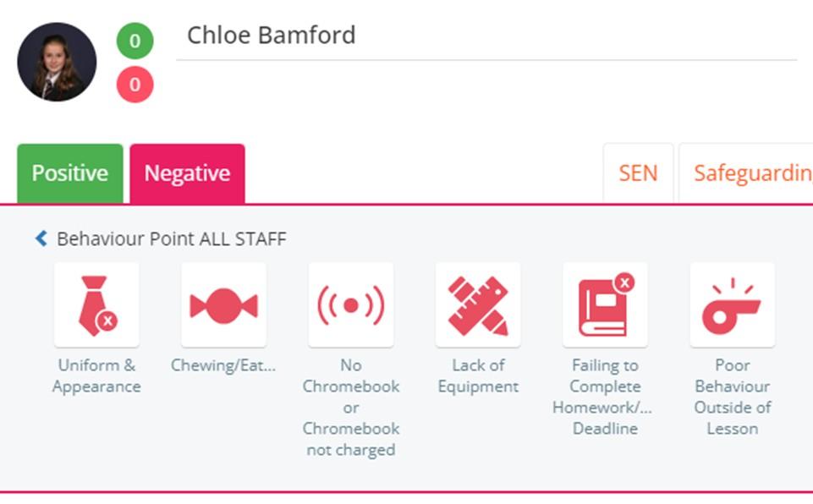Viewport: 813px width, 504px height.
Task: Click the red negative points counter badge
Action: pos(135,85)
